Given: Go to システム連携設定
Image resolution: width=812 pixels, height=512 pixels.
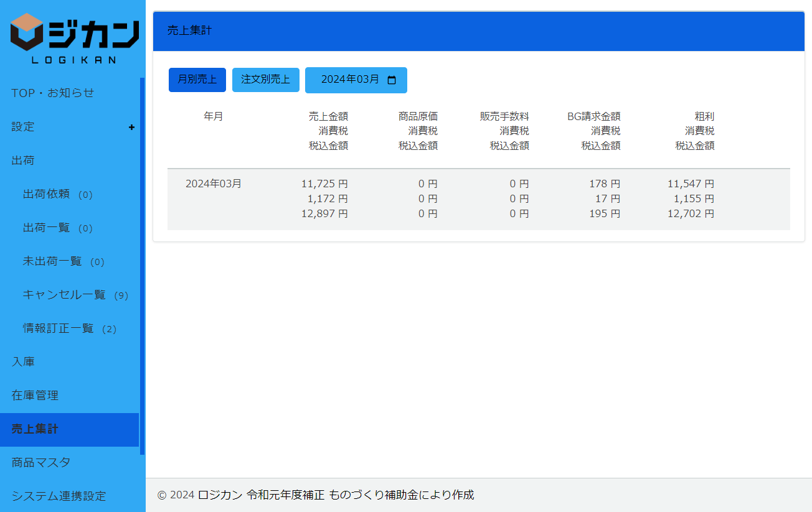Looking at the screenshot, I should click(x=59, y=496).
